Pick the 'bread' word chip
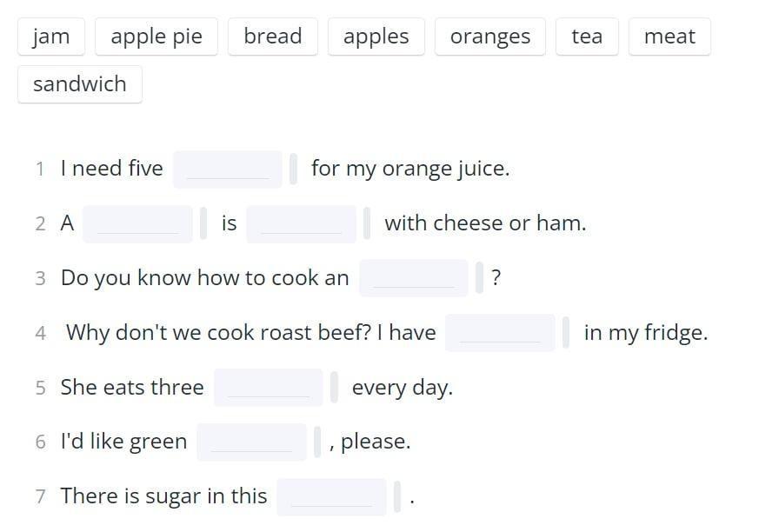 click(273, 37)
